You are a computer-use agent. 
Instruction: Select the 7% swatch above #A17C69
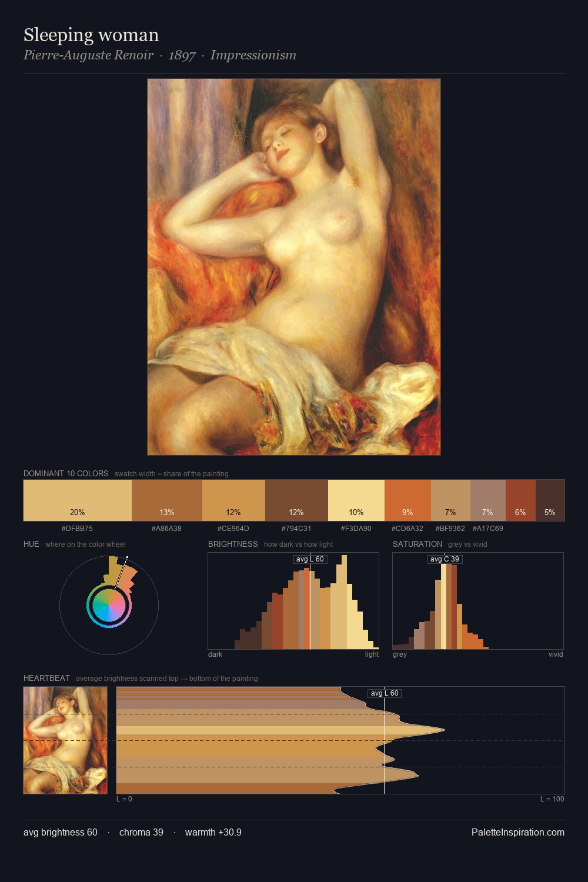tap(487, 500)
